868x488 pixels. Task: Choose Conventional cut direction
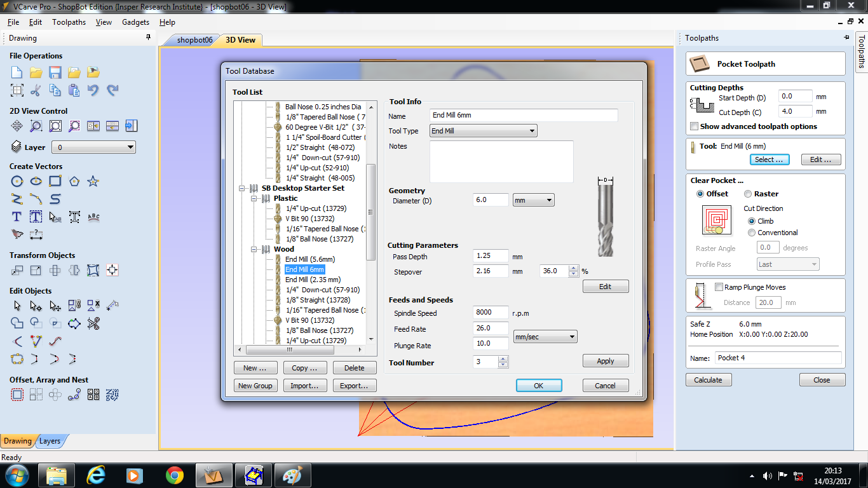pos(752,233)
